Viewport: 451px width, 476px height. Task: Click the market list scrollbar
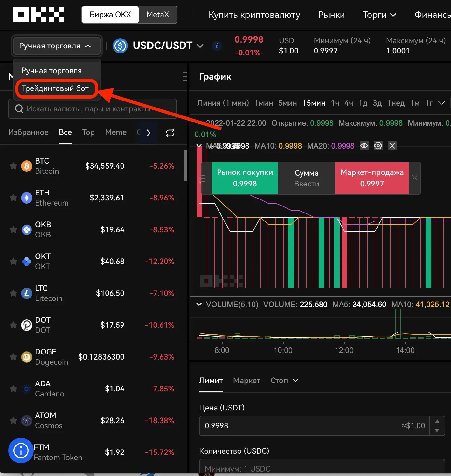click(185, 165)
